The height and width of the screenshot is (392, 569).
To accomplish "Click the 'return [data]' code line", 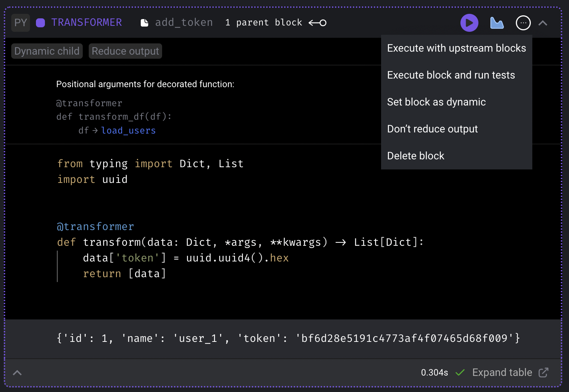I will click(x=124, y=274).
